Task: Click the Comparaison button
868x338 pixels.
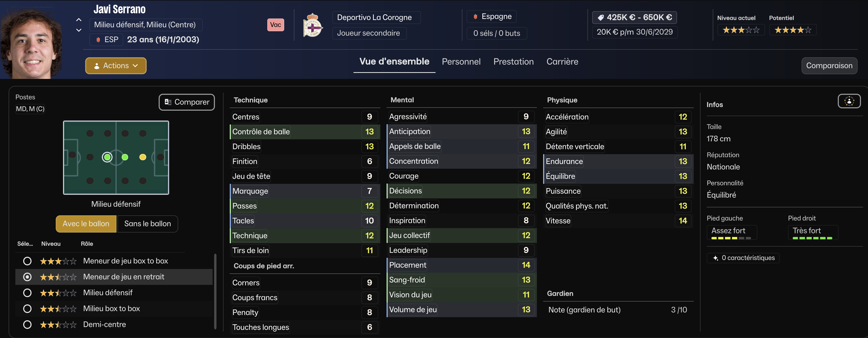Action: pyautogui.click(x=829, y=66)
